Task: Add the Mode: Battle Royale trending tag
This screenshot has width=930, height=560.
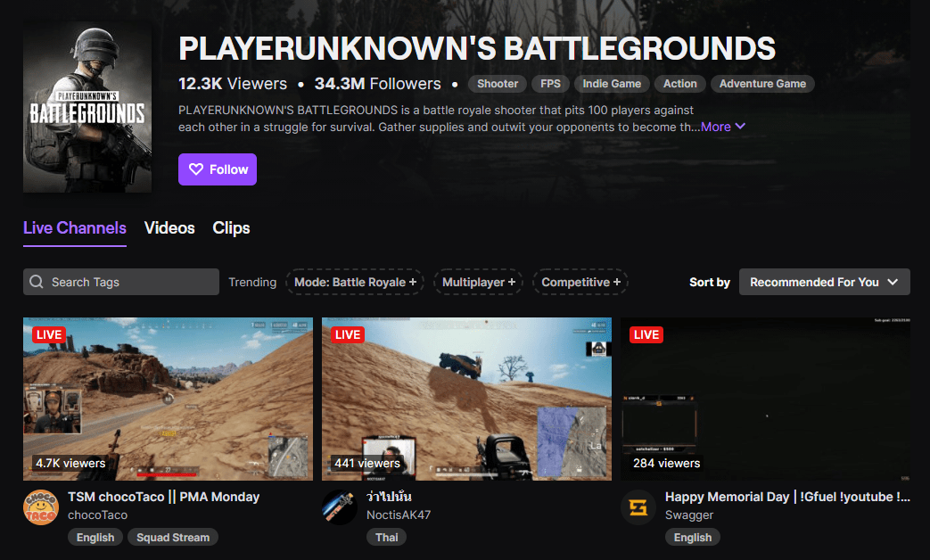Action: 355,283
